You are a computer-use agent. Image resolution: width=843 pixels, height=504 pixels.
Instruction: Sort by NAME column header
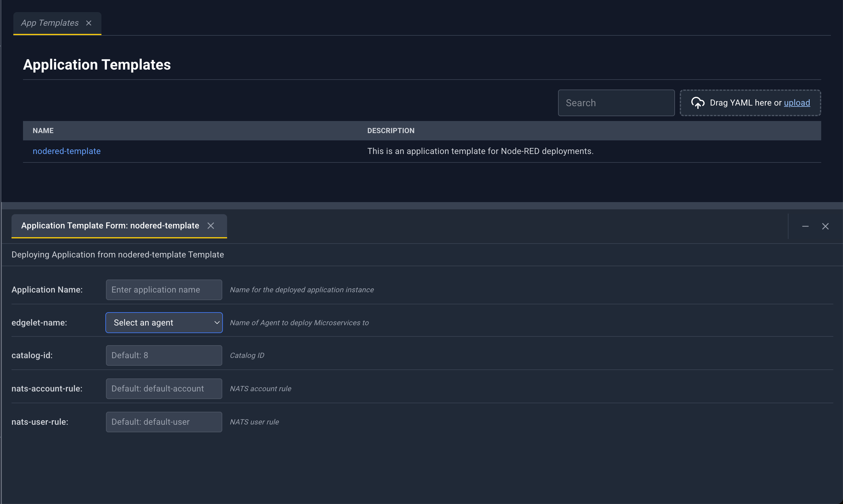click(x=43, y=131)
